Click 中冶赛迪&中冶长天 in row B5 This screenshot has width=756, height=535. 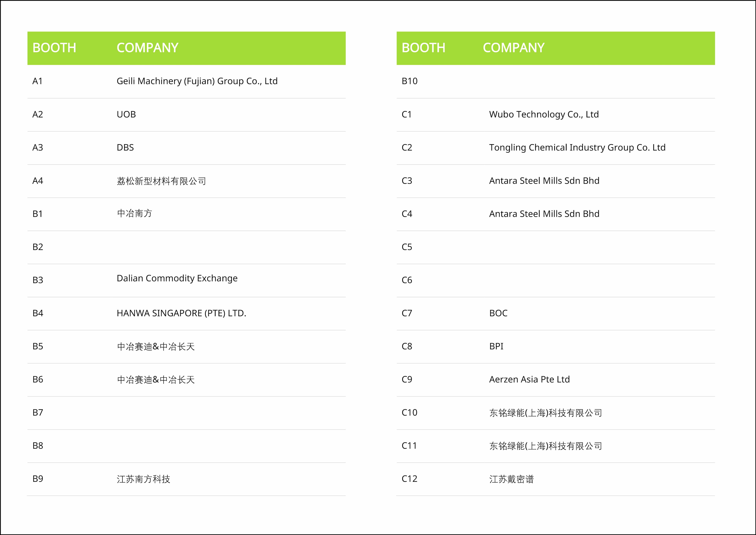tap(156, 346)
